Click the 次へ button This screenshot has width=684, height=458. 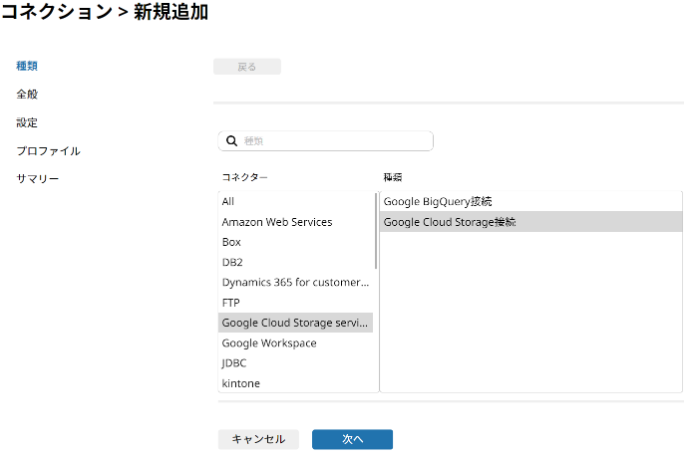[x=352, y=439]
